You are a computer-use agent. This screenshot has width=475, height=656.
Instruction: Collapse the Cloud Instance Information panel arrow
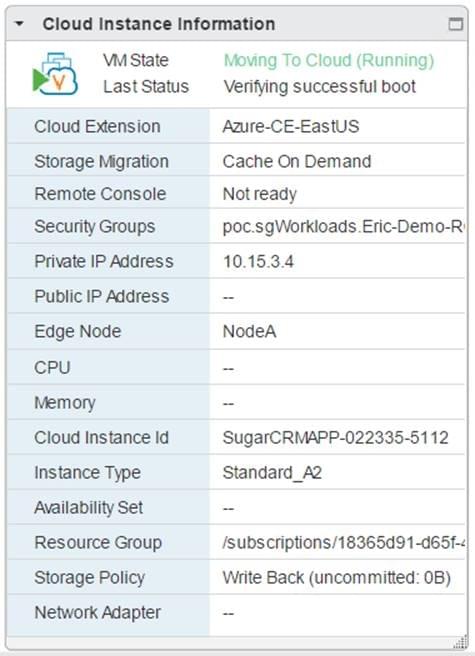19,24
